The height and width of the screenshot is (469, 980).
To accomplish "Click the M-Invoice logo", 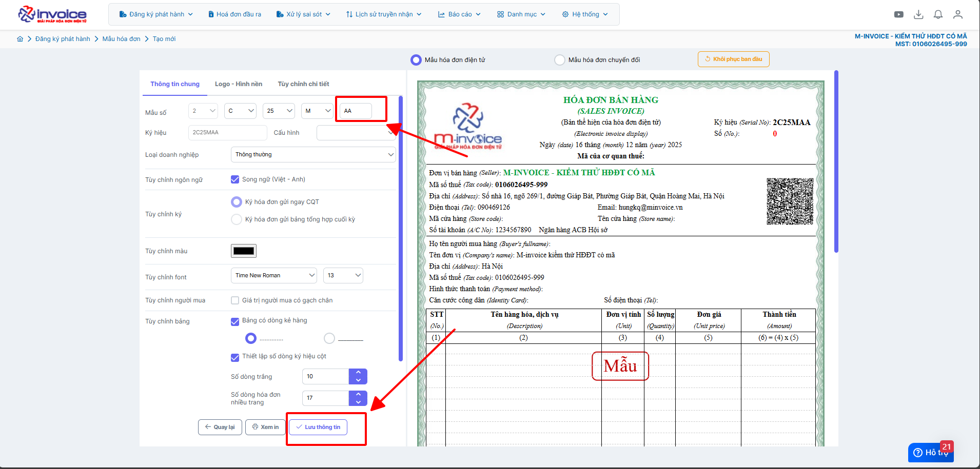I will pos(52,14).
